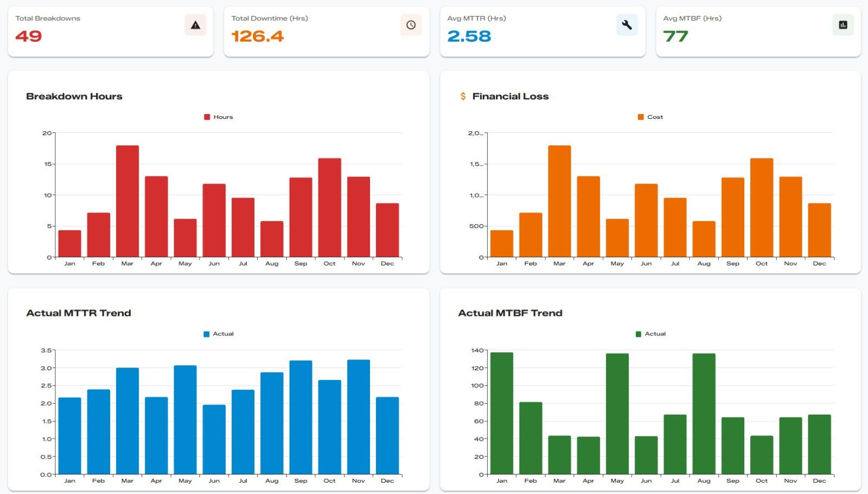The height and width of the screenshot is (494, 868).
Task: Click the Total Breakdowns label
Action: 48,18
